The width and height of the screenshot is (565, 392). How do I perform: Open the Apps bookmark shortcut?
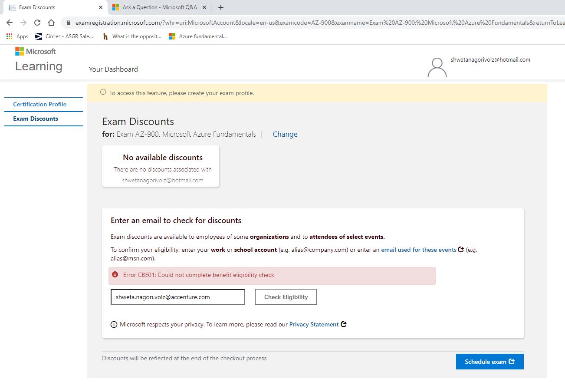point(17,36)
